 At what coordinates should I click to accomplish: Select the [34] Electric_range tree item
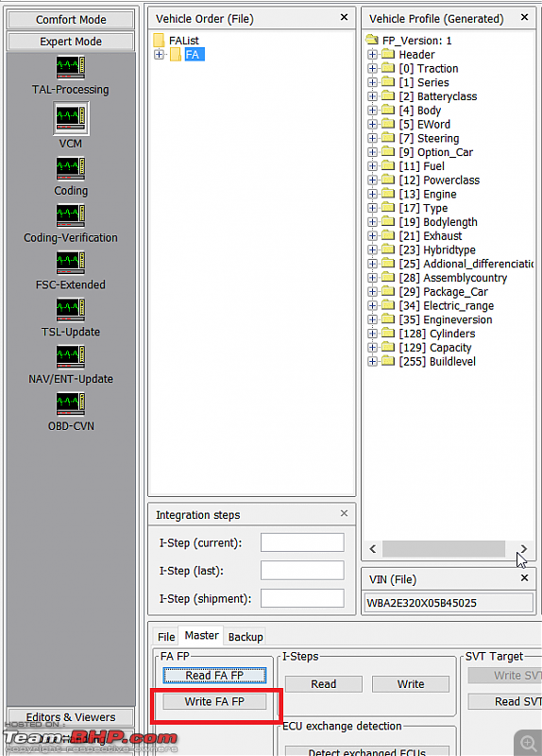coord(446,306)
